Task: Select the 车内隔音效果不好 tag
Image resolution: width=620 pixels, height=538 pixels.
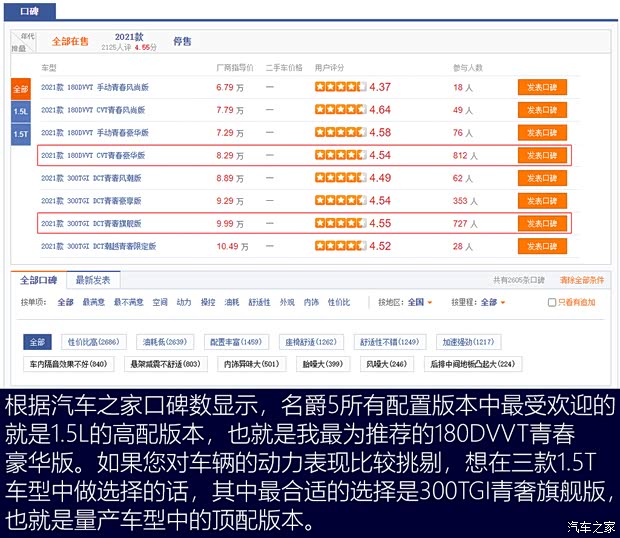Action: coord(69,364)
